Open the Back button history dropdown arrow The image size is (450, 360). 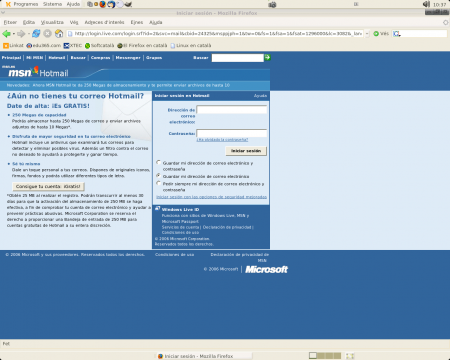pos(14,34)
